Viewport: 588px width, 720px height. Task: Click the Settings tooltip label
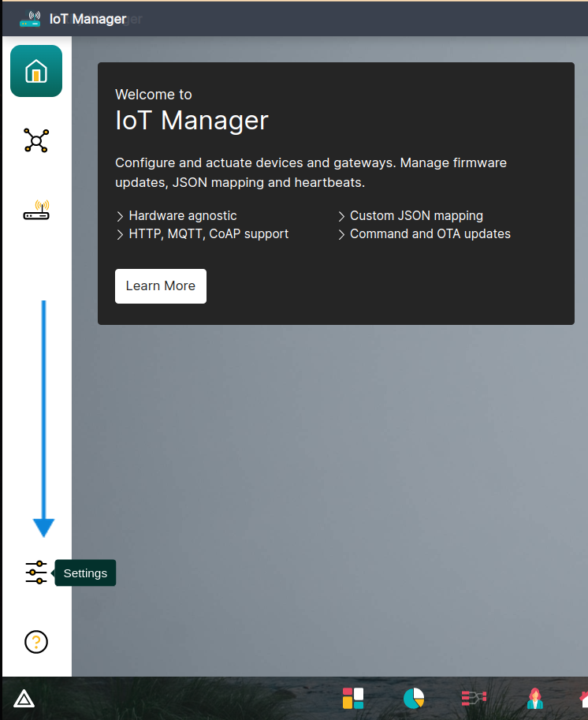click(x=84, y=573)
